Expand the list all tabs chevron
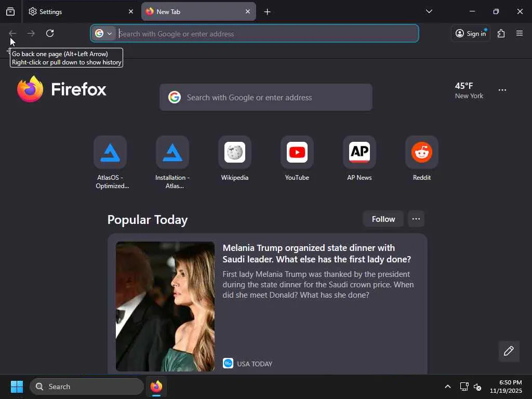This screenshot has height=399, width=532. pyautogui.click(x=429, y=11)
